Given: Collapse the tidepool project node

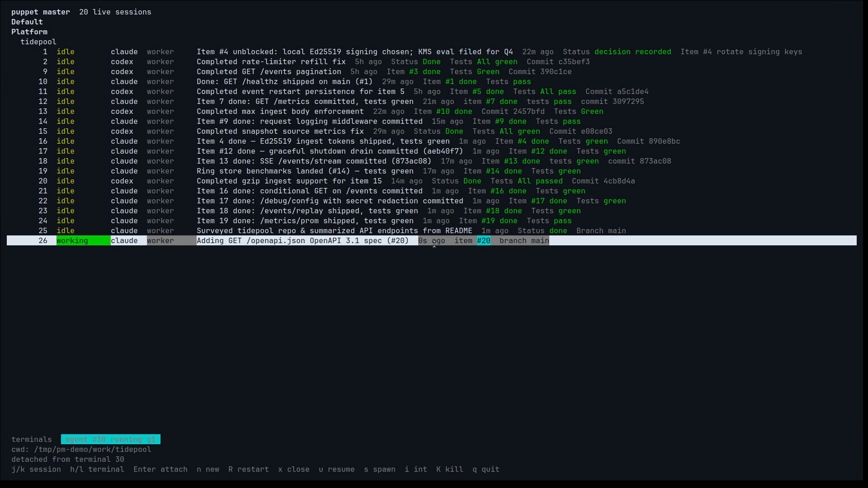Looking at the screenshot, I should (x=38, y=42).
